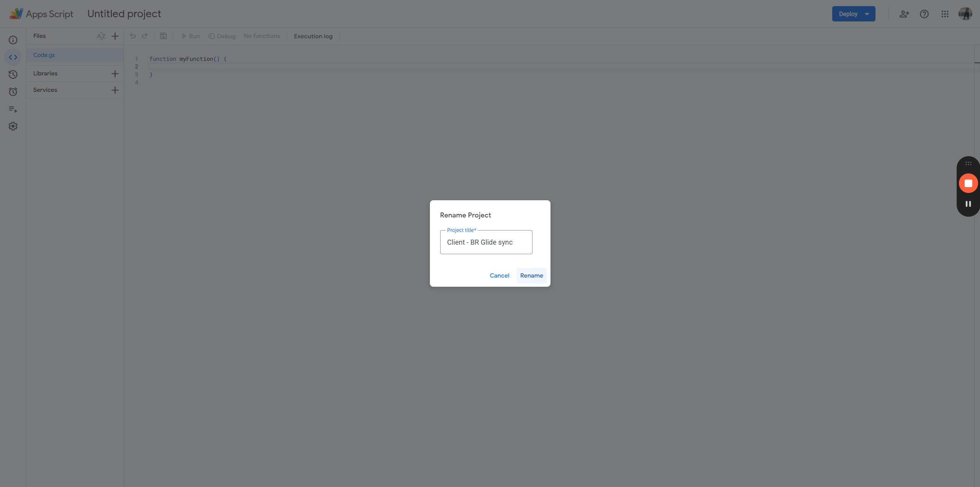Open Project Settings gear icon
The width and height of the screenshot is (980, 487).
(13, 126)
